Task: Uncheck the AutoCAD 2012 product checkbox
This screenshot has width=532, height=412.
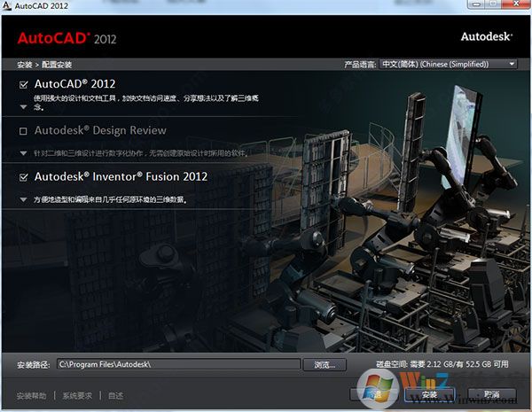Action: [23, 84]
